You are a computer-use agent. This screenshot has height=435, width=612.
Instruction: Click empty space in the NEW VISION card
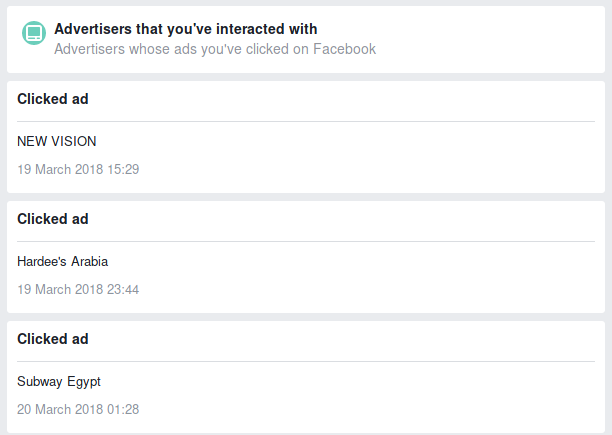coord(371,156)
